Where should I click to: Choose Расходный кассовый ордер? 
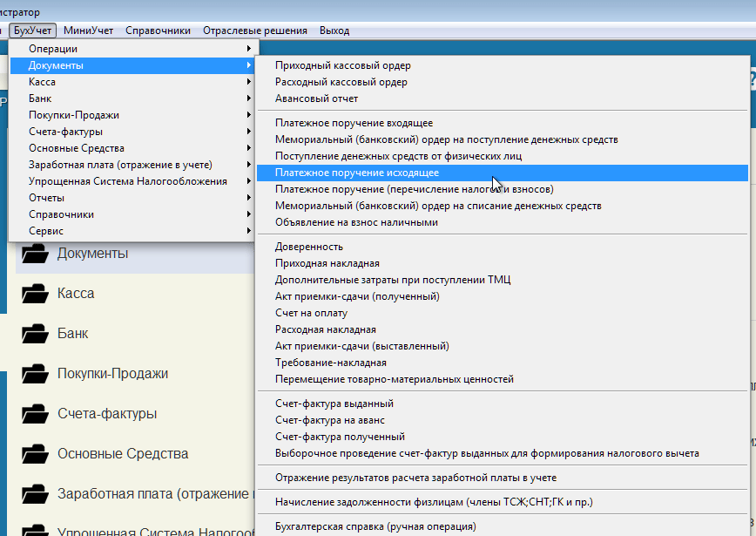(x=503, y=82)
